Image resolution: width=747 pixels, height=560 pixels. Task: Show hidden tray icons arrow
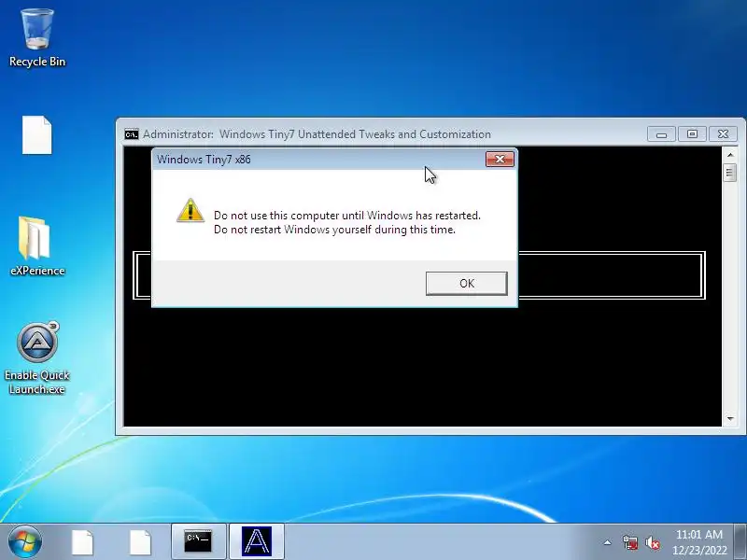pyautogui.click(x=608, y=542)
